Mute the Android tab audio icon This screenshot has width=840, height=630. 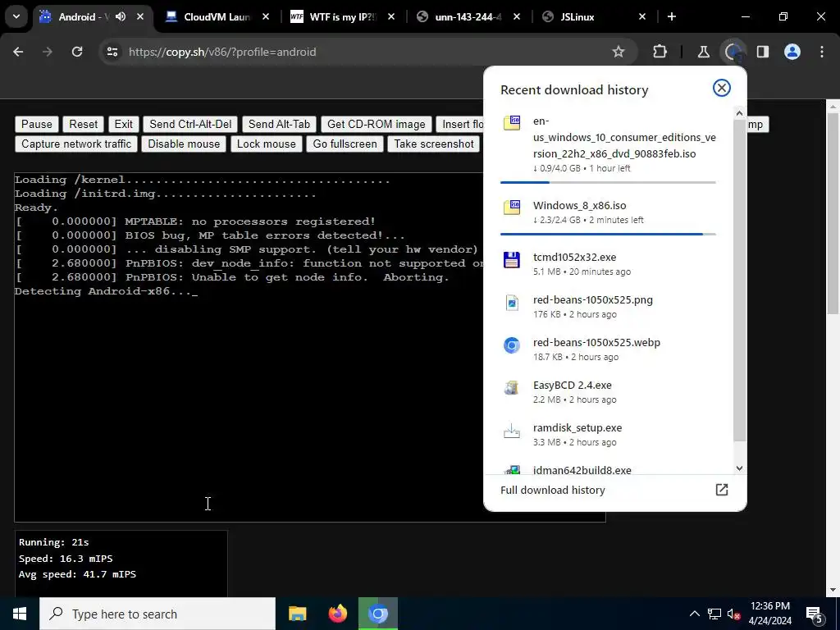point(121,16)
